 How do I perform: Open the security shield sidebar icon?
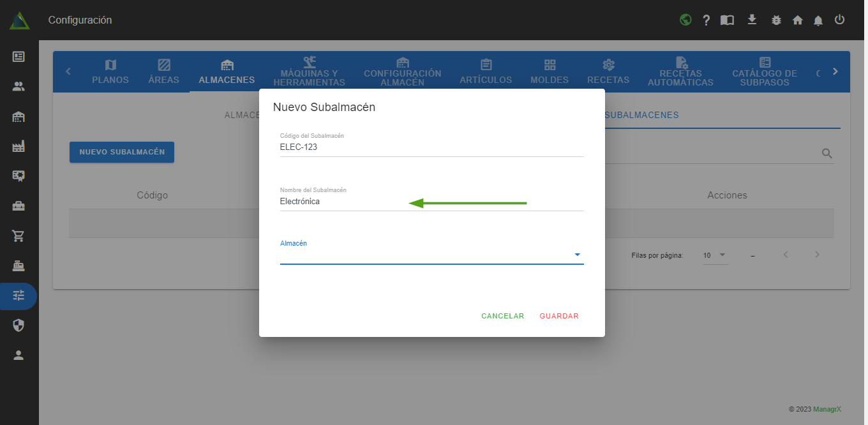19,325
